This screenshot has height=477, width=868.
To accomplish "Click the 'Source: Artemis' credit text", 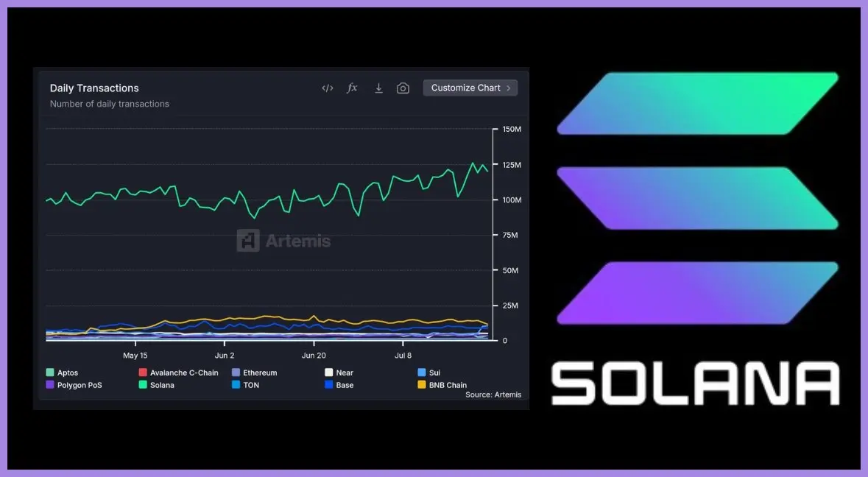I will coord(493,395).
